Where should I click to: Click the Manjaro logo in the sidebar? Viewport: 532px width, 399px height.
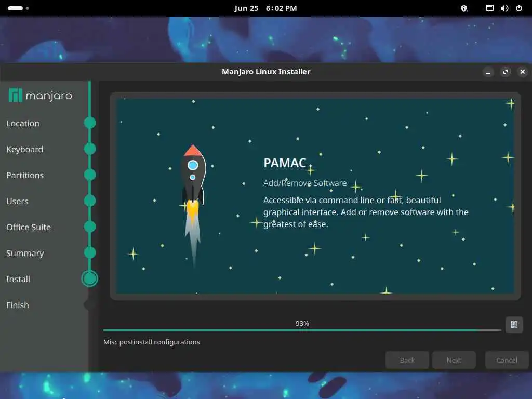pos(41,96)
